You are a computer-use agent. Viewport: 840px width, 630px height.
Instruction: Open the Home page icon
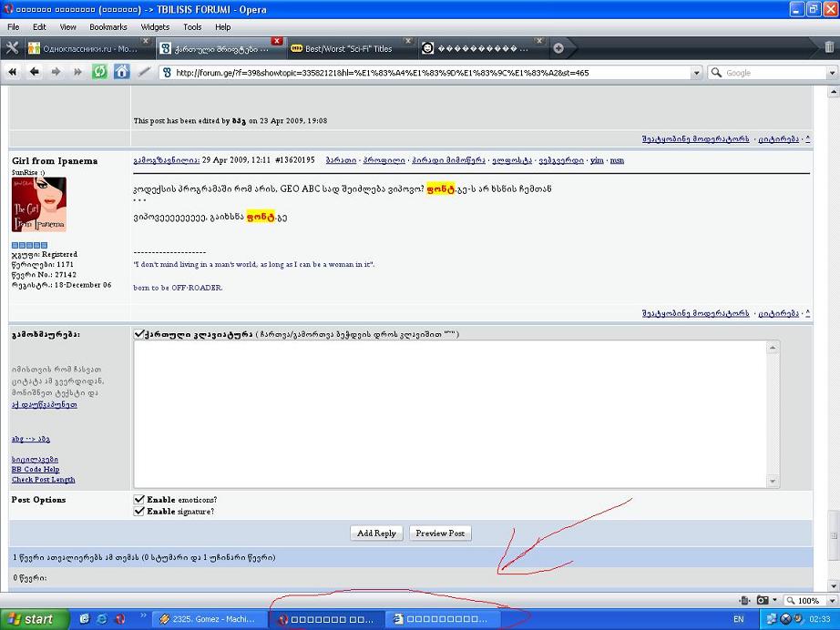coord(121,72)
